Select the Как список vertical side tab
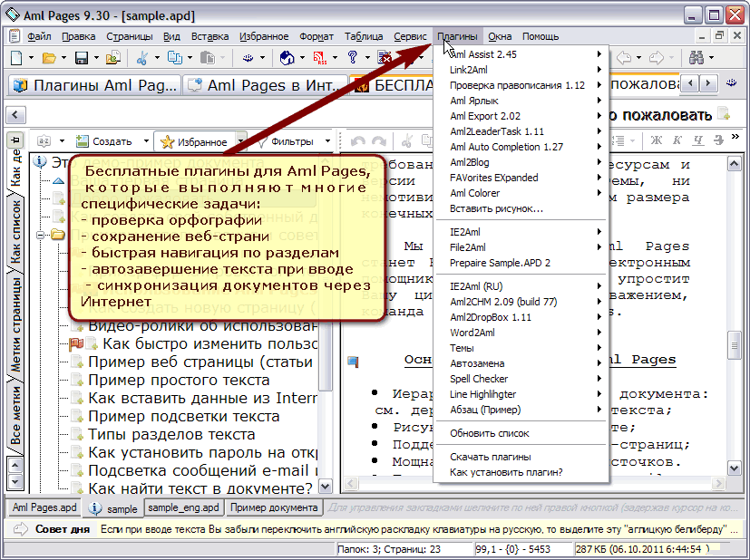This screenshot has height=560, width=750. tap(15, 232)
